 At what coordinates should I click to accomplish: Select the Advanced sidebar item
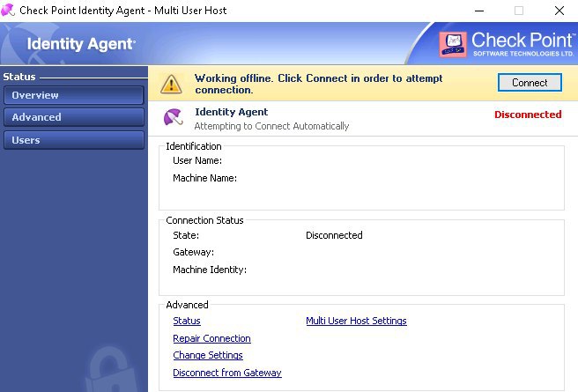[74, 117]
